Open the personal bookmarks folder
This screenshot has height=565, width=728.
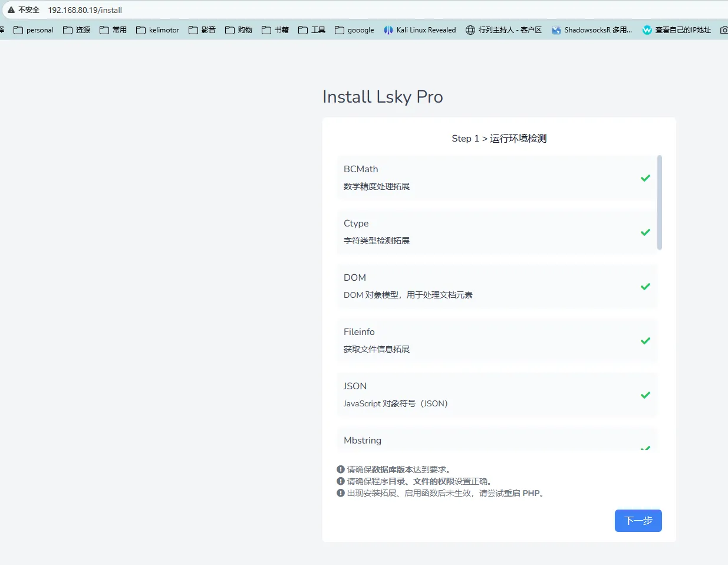click(34, 30)
